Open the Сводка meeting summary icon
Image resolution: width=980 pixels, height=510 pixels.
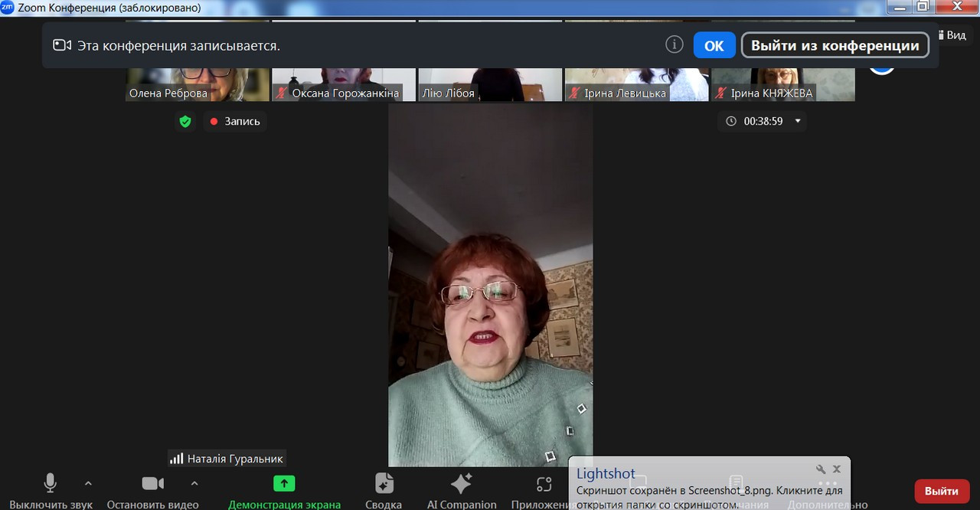pyautogui.click(x=384, y=483)
